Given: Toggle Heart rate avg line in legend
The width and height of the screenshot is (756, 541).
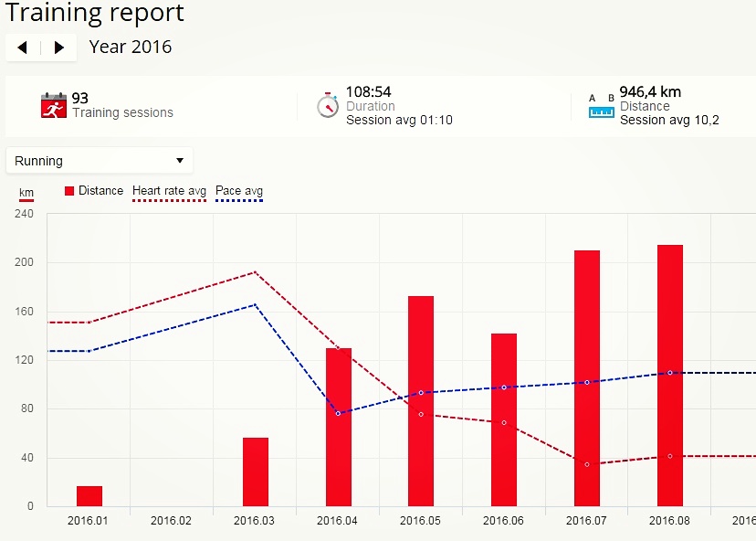Looking at the screenshot, I should pyautogui.click(x=169, y=191).
